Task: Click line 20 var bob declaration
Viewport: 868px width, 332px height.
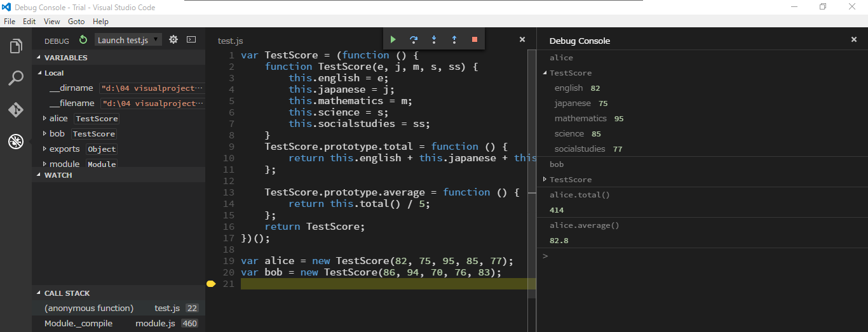Action: coord(371,272)
